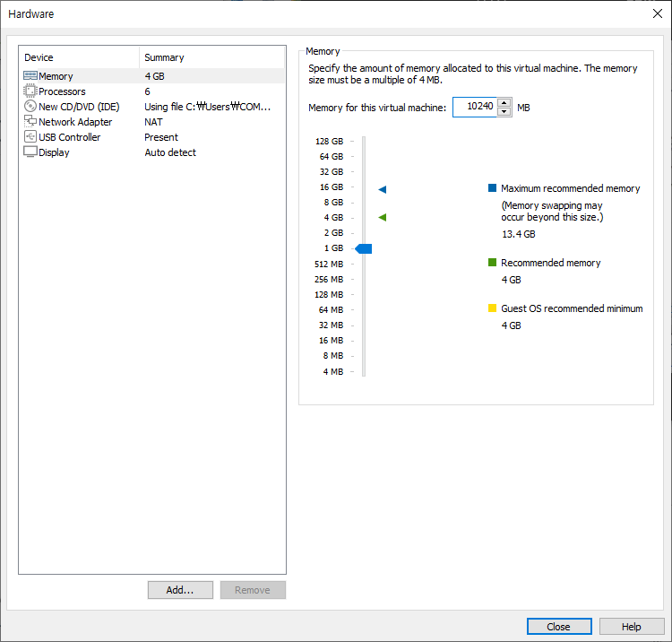Click the blue Maximum recommended memory swatch
The height and width of the screenshot is (642, 672).
point(492,187)
